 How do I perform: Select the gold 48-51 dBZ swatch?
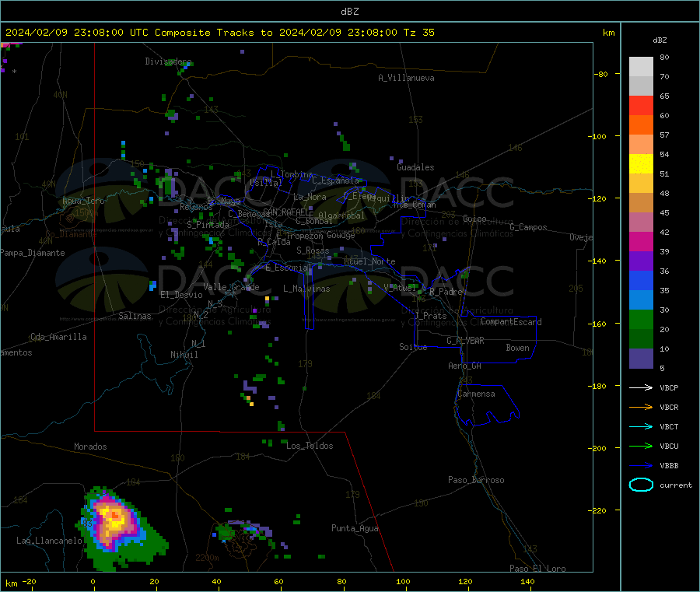(641, 183)
